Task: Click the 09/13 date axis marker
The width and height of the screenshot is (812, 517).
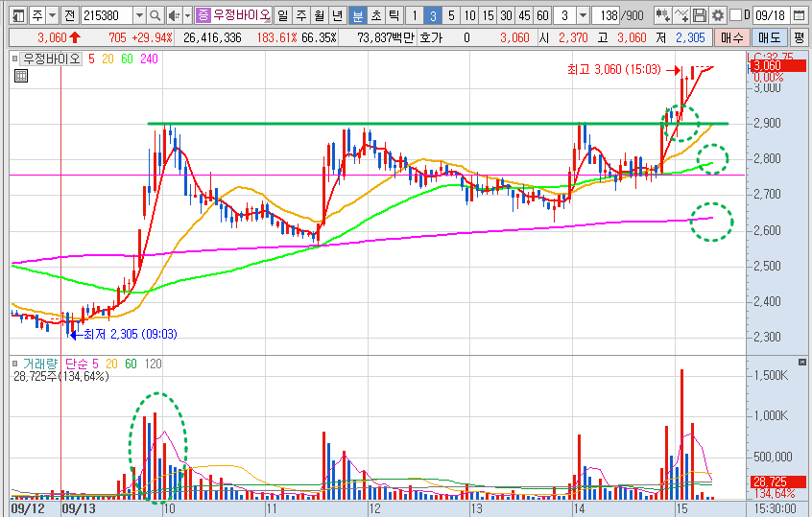Action: point(79,508)
